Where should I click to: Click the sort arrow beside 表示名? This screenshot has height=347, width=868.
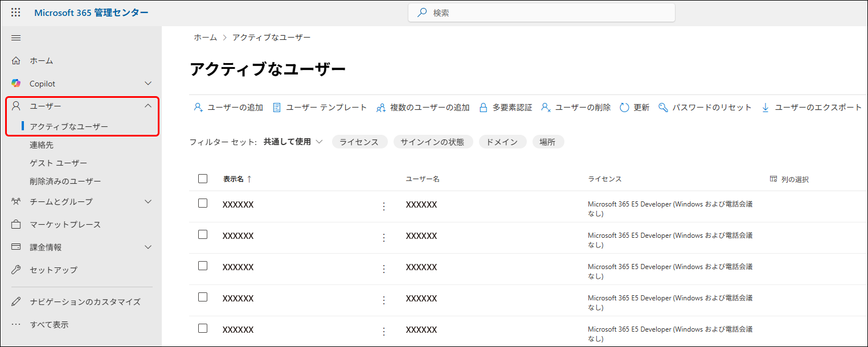coord(249,179)
